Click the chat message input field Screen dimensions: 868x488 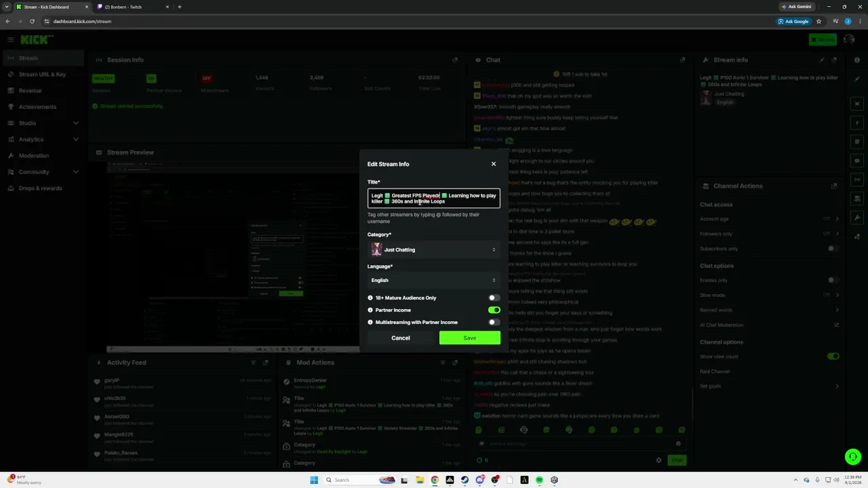click(x=580, y=444)
